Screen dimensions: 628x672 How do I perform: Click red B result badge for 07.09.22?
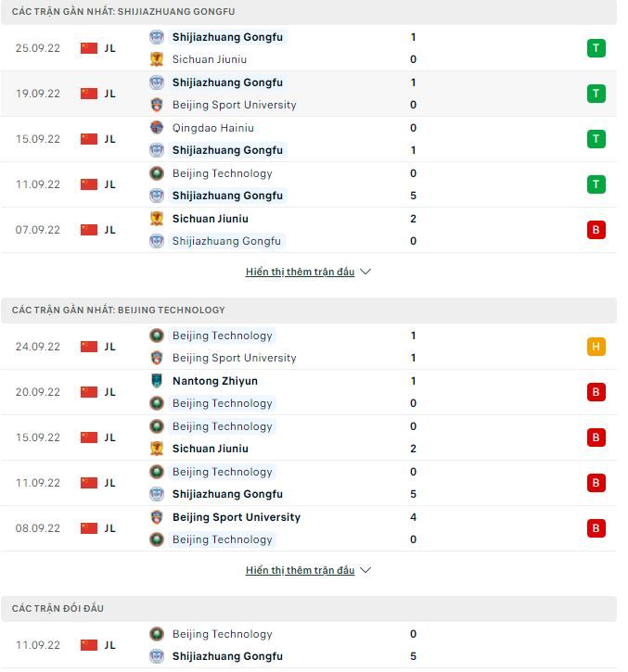pos(596,230)
